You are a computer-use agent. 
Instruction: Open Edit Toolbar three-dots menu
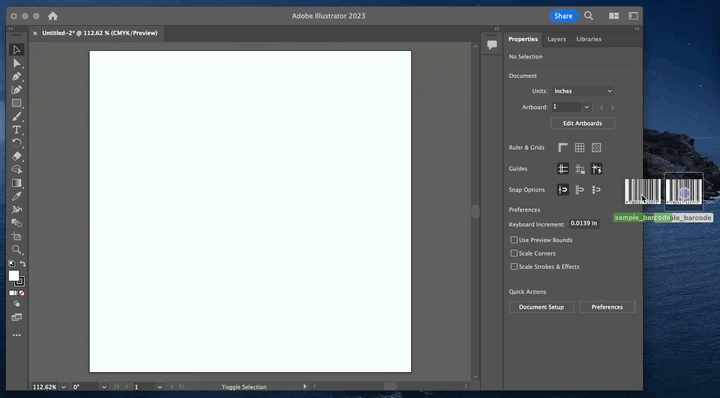tap(17, 335)
